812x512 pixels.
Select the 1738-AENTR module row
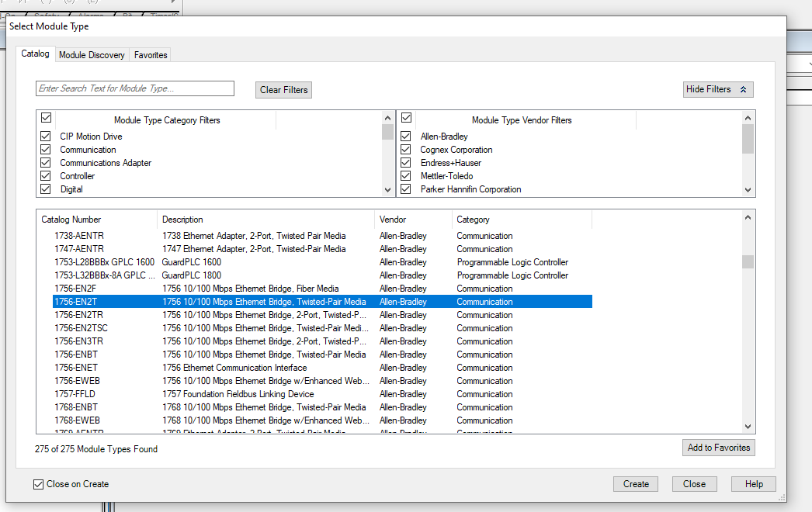point(322,236)
